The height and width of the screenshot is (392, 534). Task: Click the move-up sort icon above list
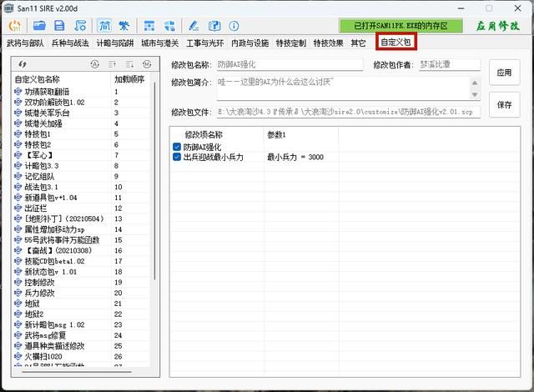(111, 64)
